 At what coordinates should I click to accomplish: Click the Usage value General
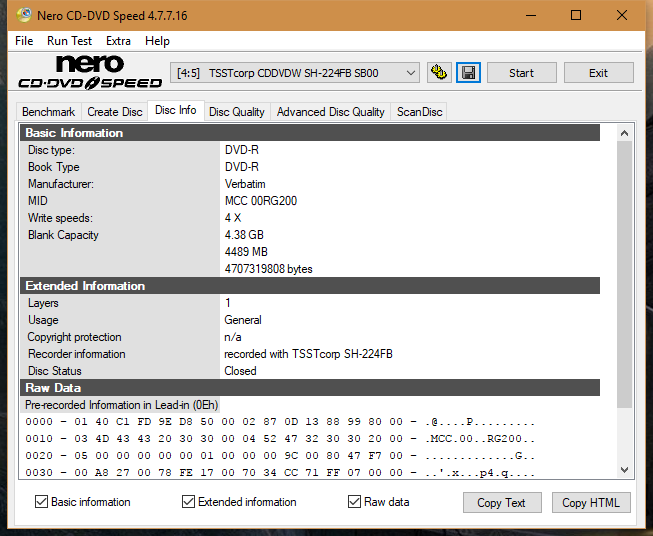tap(243, 320)
